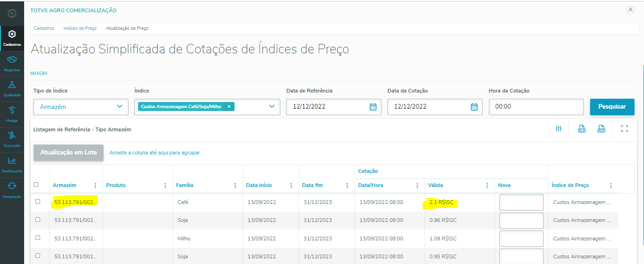This screenshot has height=264, width=644.
Task: Open the Data/Hora column menu
Action: point(417,186)
